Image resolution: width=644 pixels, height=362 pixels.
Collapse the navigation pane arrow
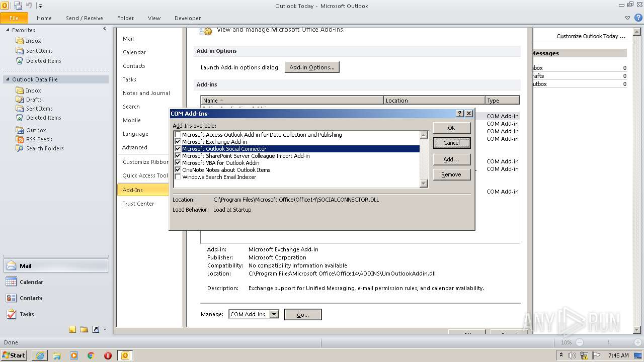pyautogui.click(x=105, y=29)
